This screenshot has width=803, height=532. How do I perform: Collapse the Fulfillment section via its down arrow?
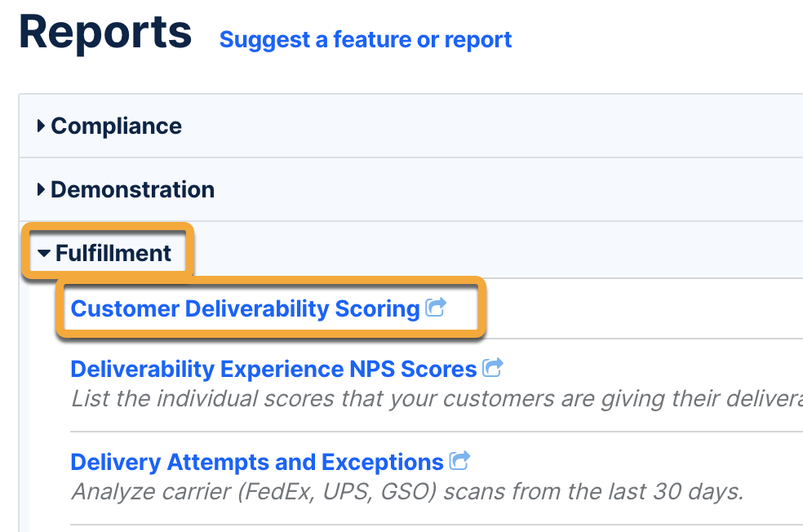click(44, 254)
